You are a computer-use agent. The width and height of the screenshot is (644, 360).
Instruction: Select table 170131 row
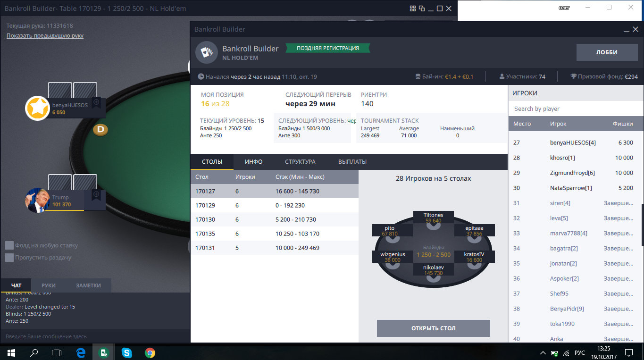(x=275, y=248)
